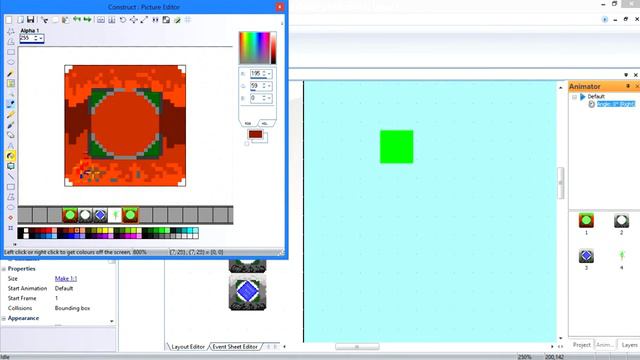Select the blue diamond frame in frame strip

(100, 215)
